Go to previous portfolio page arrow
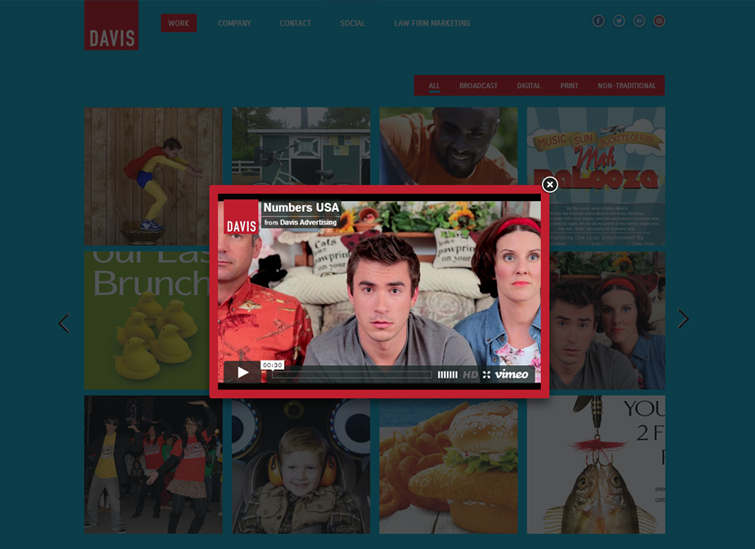 [64, 323]
